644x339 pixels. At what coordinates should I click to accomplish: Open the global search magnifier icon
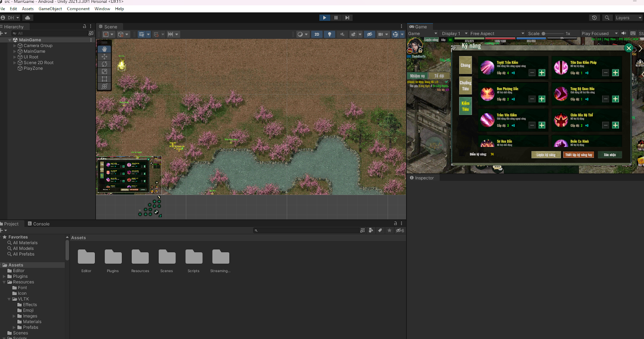pos(607,18)
